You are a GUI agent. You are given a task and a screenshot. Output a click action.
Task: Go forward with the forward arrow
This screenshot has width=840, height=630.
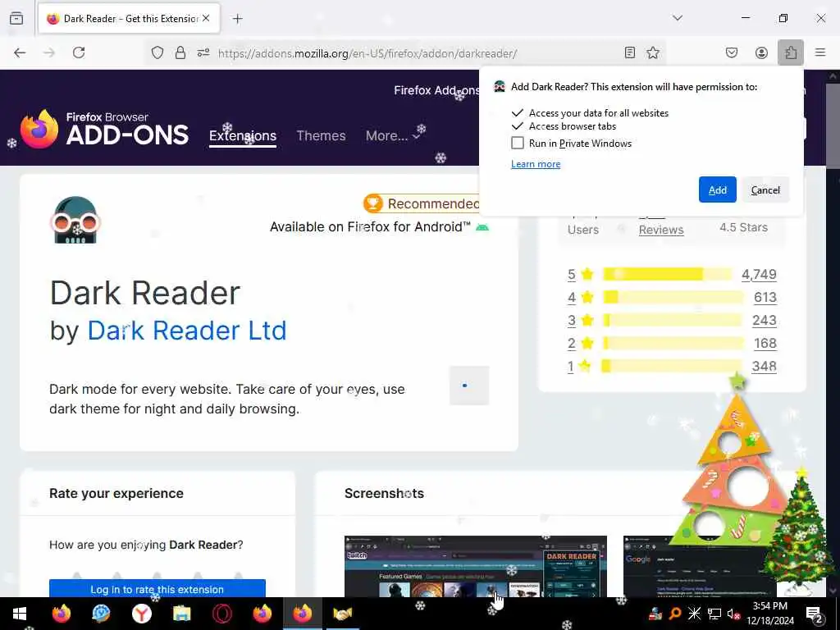[49, 52]
